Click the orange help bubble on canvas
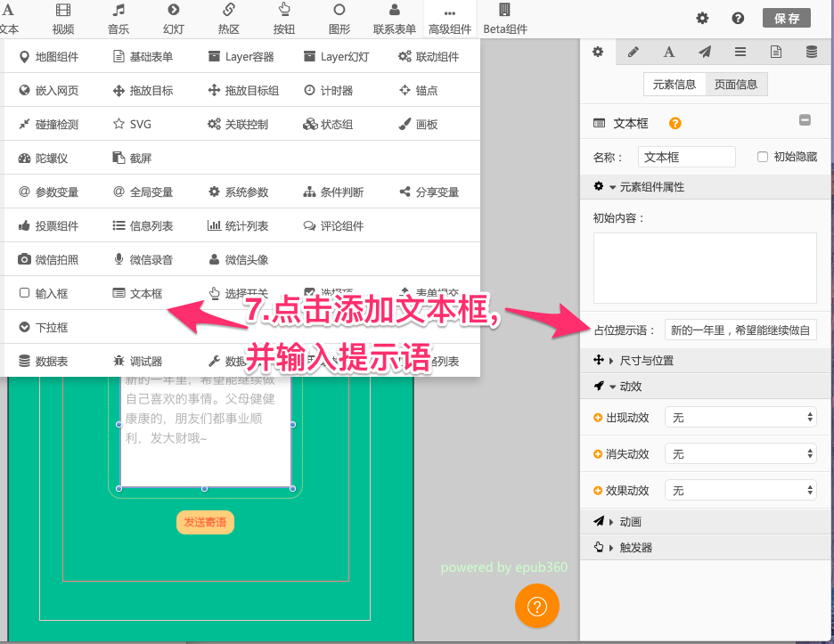 (x=536, y=607)
